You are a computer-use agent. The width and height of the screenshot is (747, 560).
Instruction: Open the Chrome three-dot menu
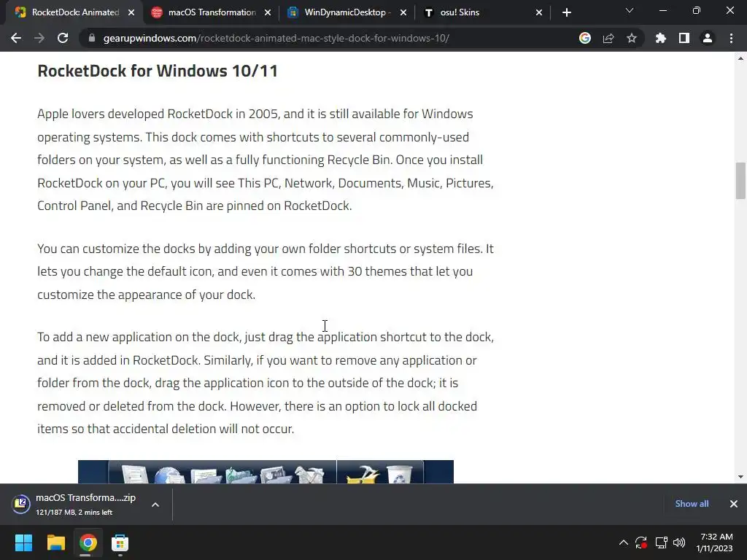(731, 38)
